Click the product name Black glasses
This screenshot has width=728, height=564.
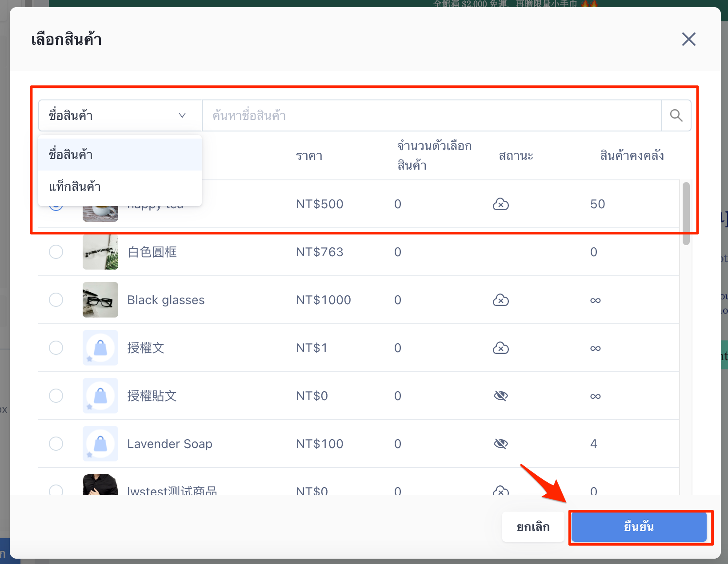(x=166, y=300)
